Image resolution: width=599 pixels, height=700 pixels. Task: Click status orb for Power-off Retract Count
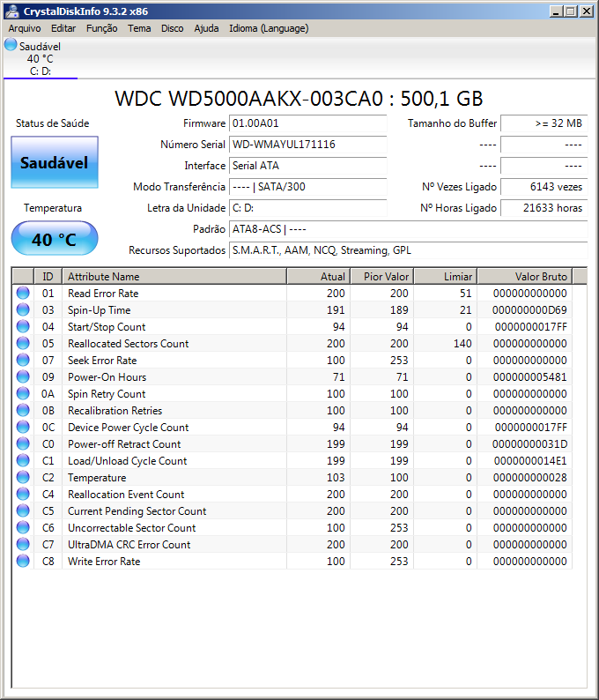coord(23,443)
